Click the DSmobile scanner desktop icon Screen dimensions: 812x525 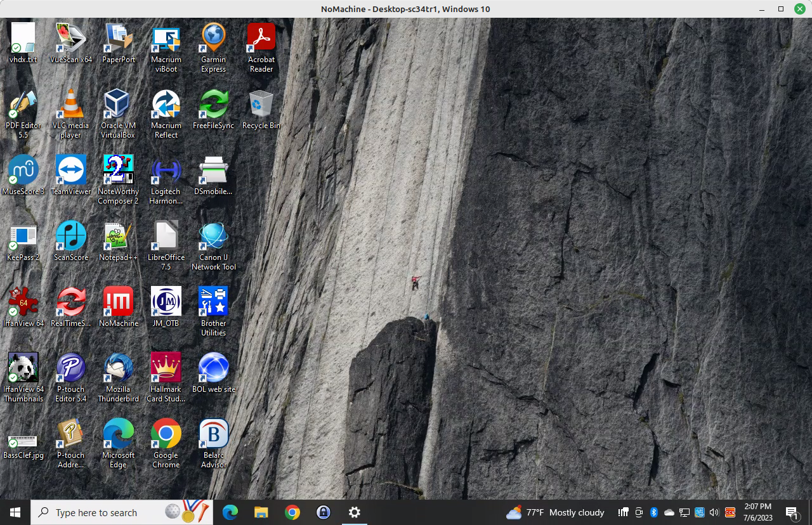[214, 175]
